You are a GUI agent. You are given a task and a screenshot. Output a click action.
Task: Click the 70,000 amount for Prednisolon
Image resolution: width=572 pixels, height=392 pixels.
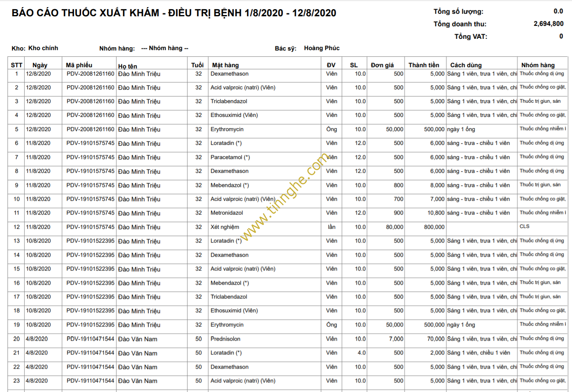click(x=436, y=339)
